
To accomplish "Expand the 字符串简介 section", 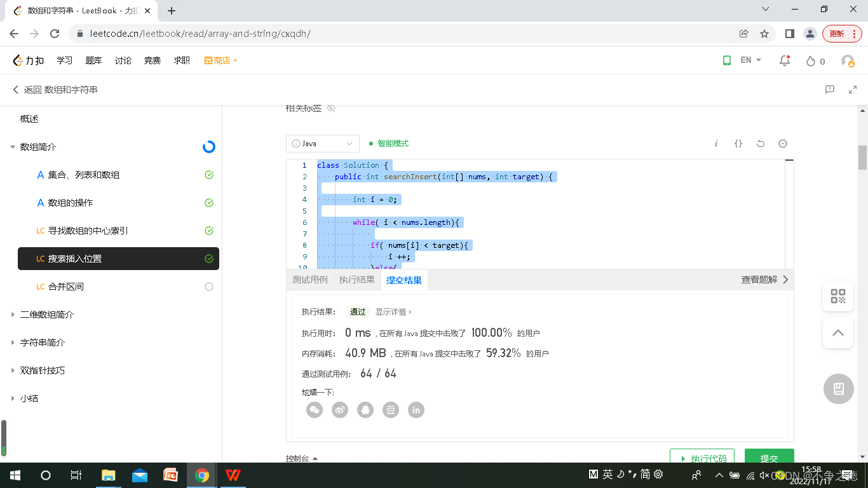I will pos(13,342).
